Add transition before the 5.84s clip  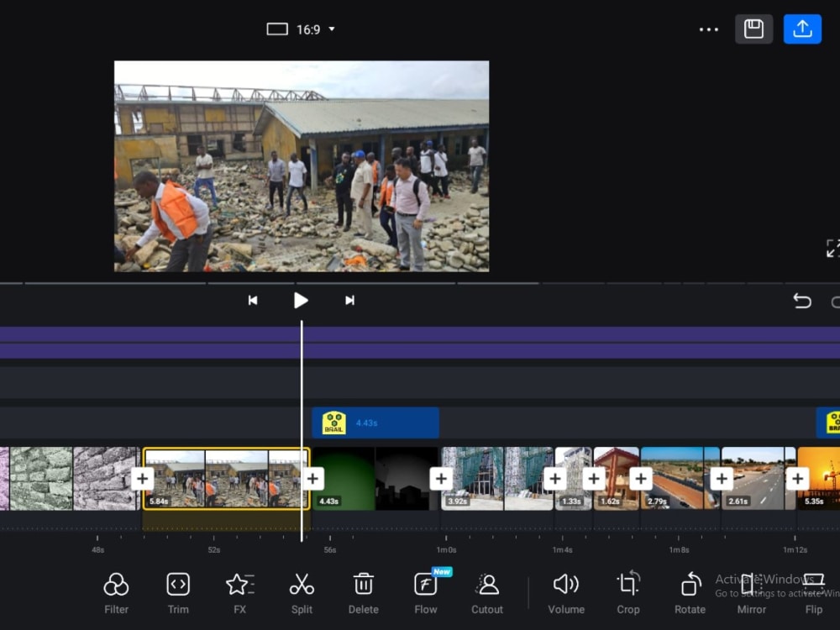(x=143, y=479)
